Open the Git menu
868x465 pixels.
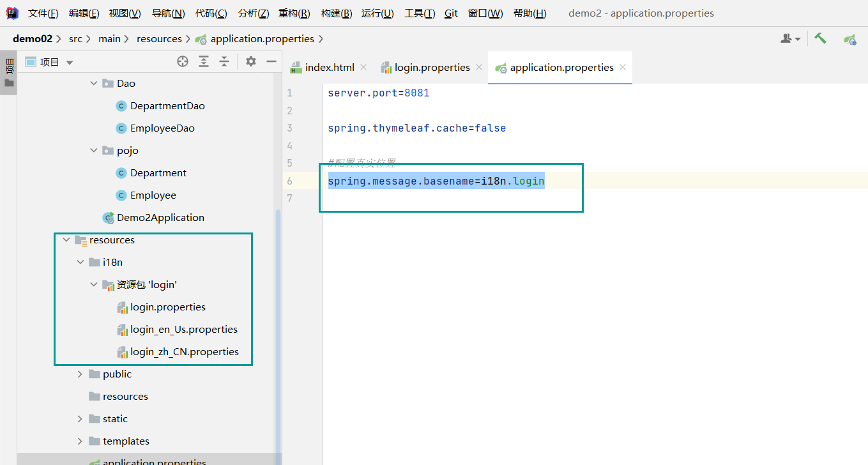pyautogui.click(x=451, y=13)
